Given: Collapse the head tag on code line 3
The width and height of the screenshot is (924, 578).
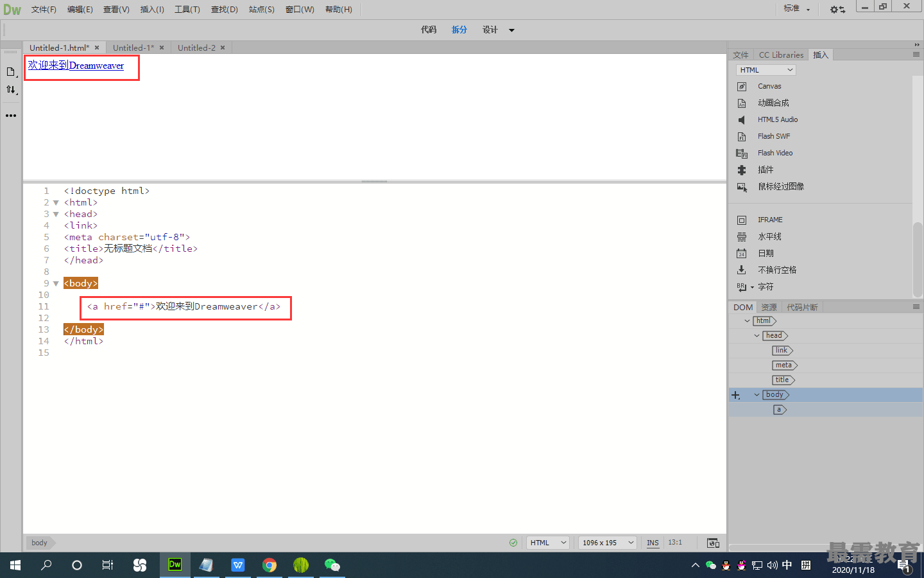Looking at the screenshot, I should pos(56,215).
